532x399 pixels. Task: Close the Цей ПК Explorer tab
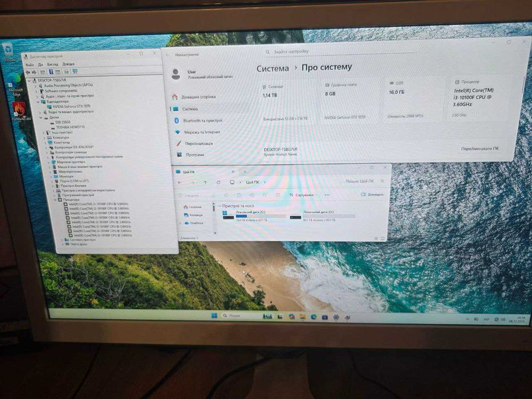pyautogui.click(x=233, y=172)
